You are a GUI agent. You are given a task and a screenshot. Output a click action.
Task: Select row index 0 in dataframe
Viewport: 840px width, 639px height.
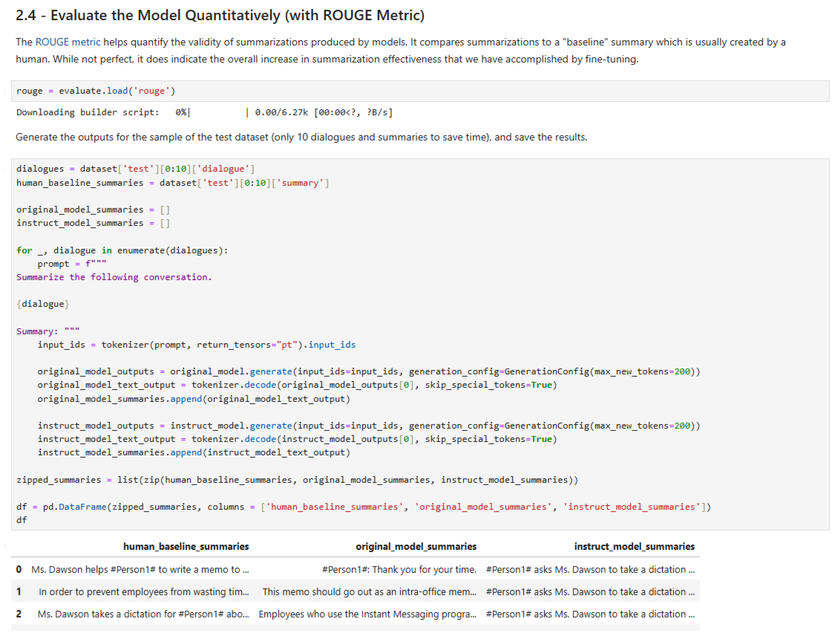tap(19, 569)
